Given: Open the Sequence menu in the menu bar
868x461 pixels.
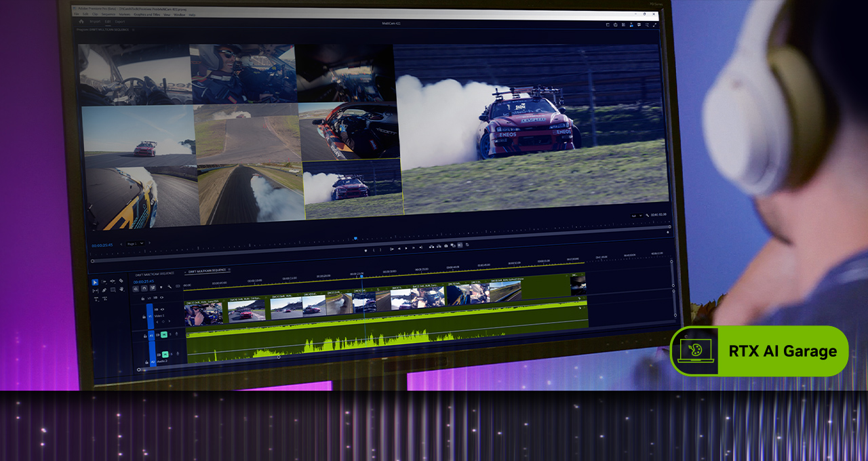Looking at the screenshot, I should point(108,14).
